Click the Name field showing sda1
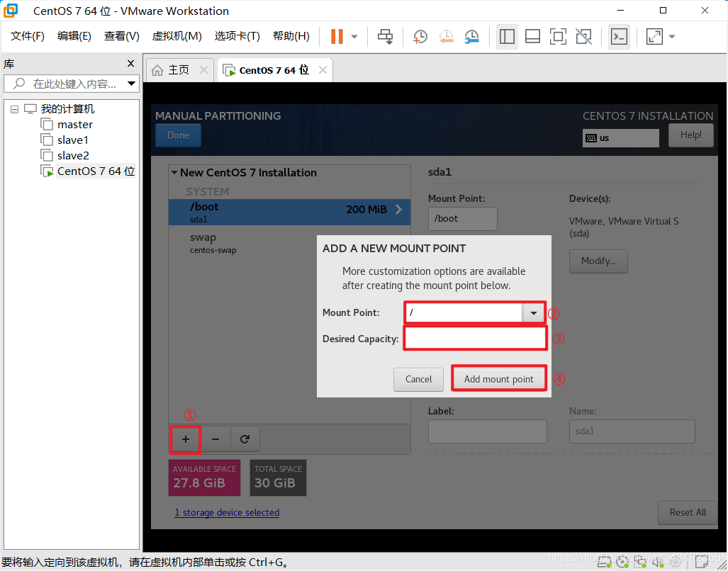The image size is (728, 571). [632, 431]
